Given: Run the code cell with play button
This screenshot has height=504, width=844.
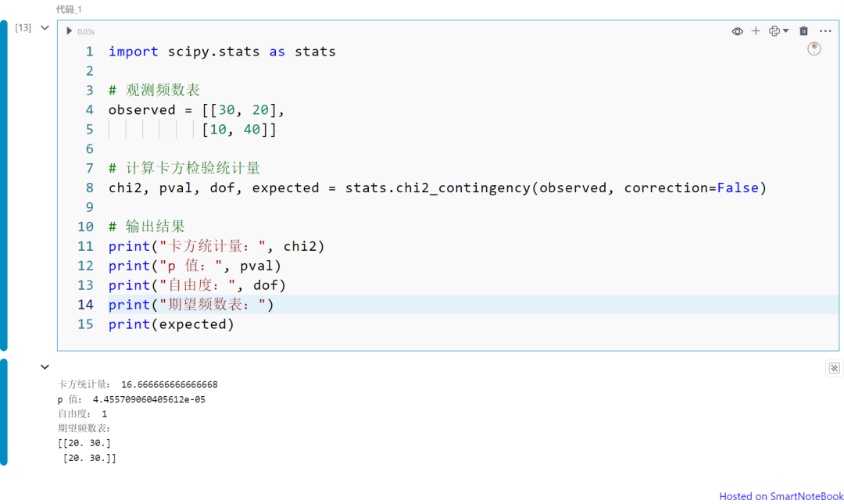Looking at the screenshot, I should pos(69,31).
